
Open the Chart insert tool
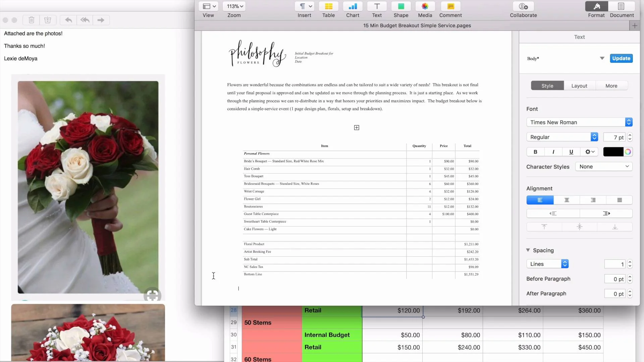tap(353, 7)
